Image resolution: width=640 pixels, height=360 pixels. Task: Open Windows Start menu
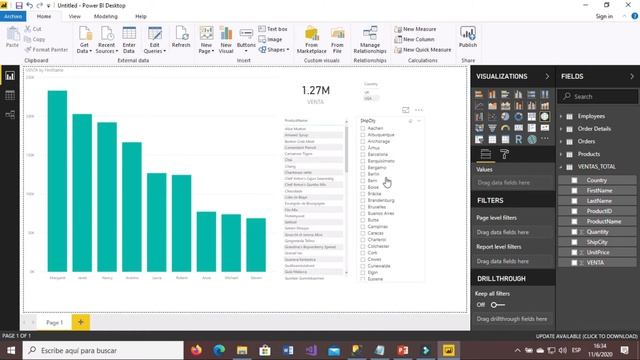pyautogui.click(x=11, y=350)
